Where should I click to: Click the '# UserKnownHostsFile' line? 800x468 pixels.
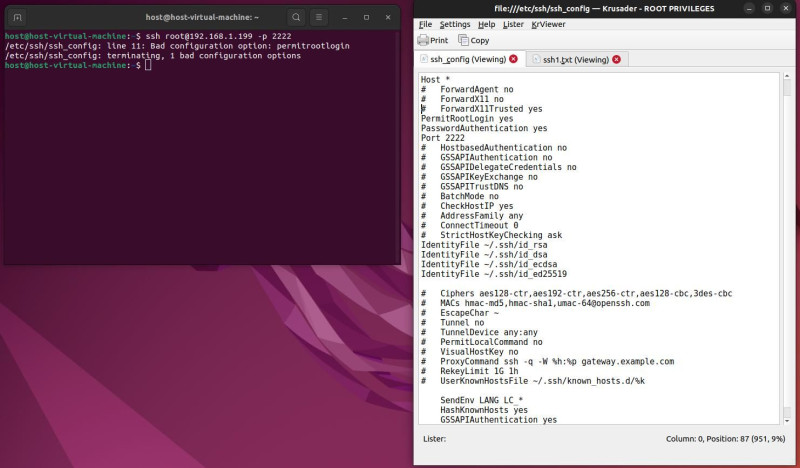click(533, 381)
